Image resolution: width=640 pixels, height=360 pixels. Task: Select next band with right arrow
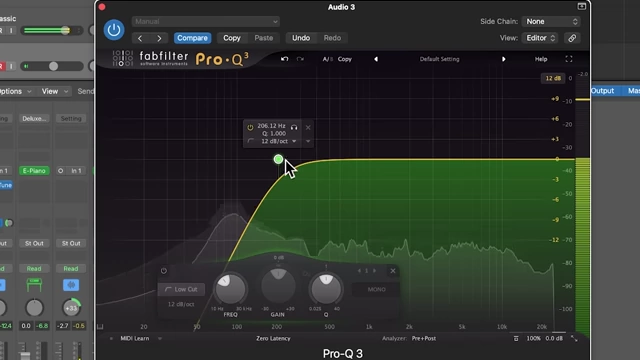pyautogui.click(x=374, y=271)
